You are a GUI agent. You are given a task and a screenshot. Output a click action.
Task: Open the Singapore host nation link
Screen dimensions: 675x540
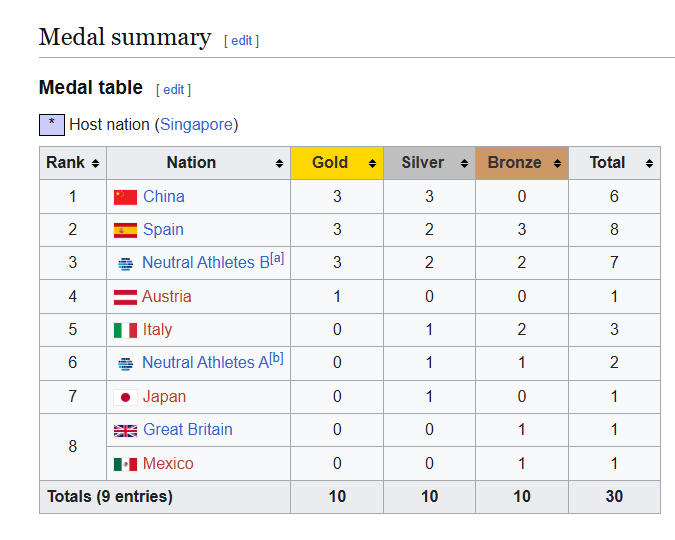[x=197, y=125]
